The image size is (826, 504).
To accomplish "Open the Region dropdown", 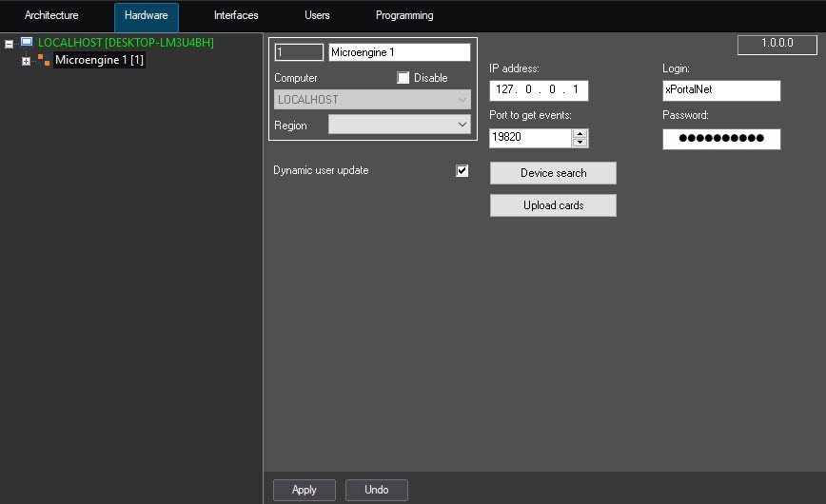I will click(399, 125).
